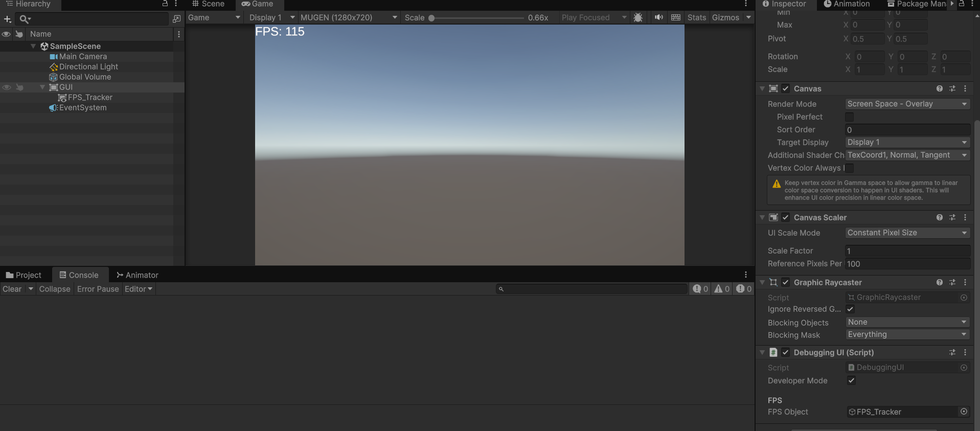Open UI Scale Mode dropdown
This screenshot has height=431, width=980.
pyautogui.click(x=907, y=233)
